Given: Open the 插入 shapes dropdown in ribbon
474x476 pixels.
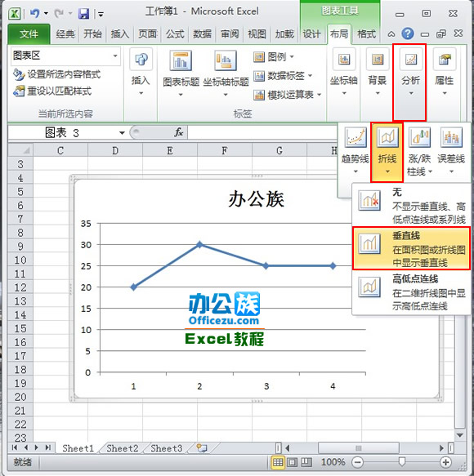Looking at the screenshot, I should (x=141, y=73).
